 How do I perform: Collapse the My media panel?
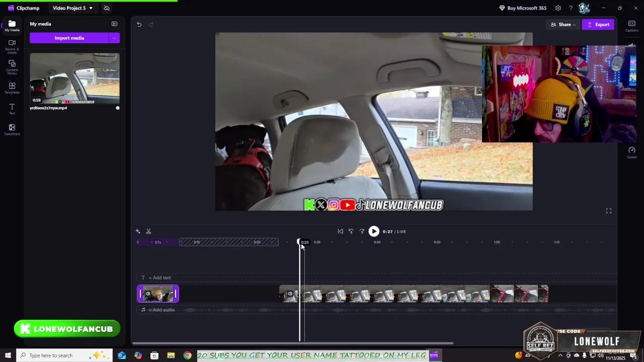(114, 24)
